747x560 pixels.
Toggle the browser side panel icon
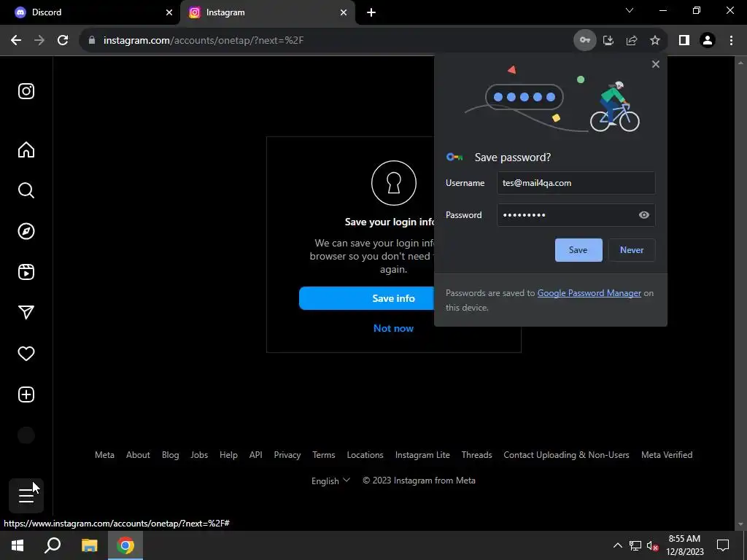click(684, 40)
